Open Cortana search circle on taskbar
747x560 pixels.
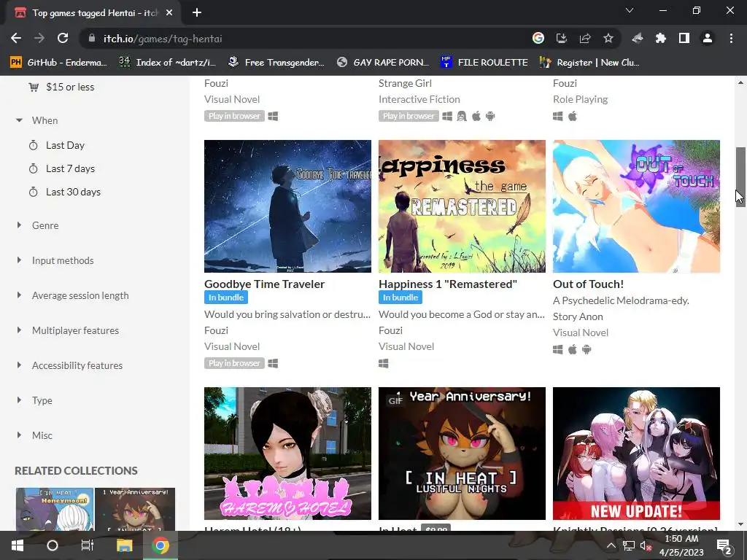tap(53, 545)
